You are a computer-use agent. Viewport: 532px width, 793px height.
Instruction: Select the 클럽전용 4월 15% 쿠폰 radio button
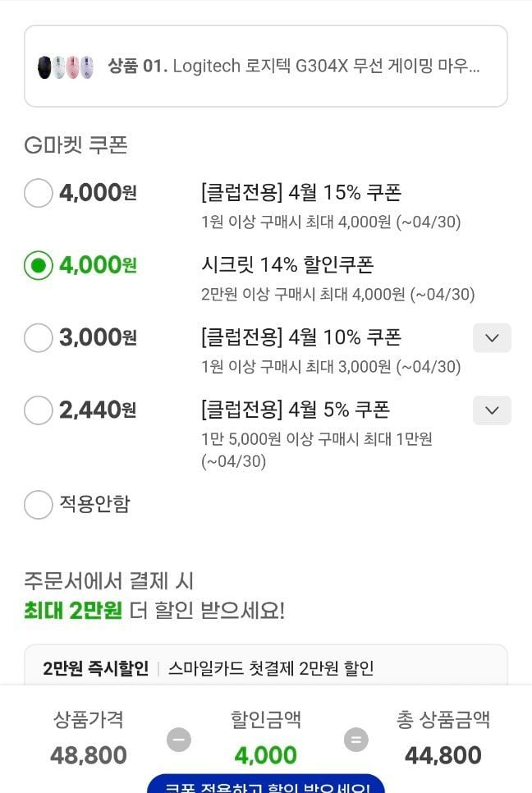click(x=38, y=194)
